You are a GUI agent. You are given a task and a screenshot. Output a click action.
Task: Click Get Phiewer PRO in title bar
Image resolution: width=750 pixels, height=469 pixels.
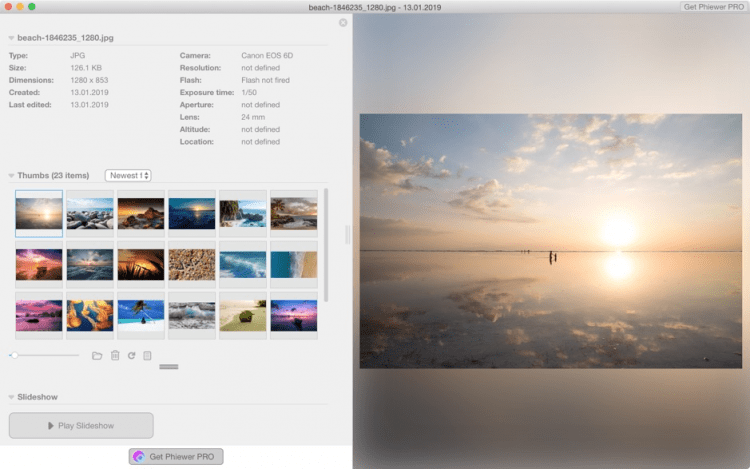point(712,6)
